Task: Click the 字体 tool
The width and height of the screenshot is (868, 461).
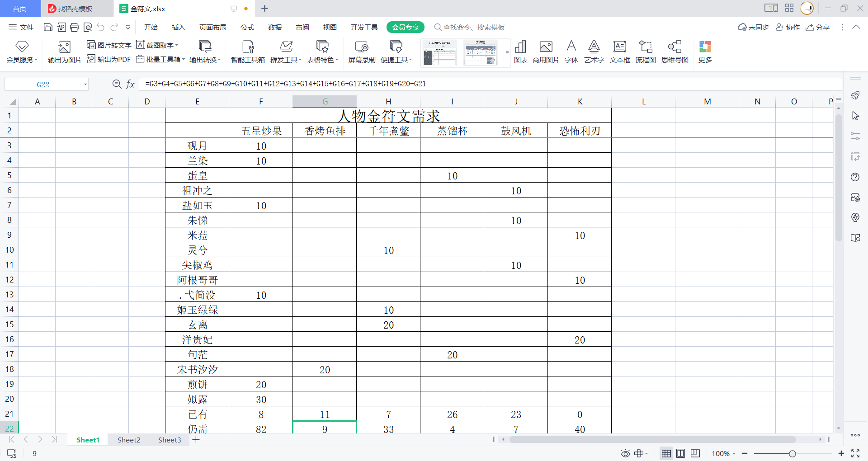Action: point(571,51)
